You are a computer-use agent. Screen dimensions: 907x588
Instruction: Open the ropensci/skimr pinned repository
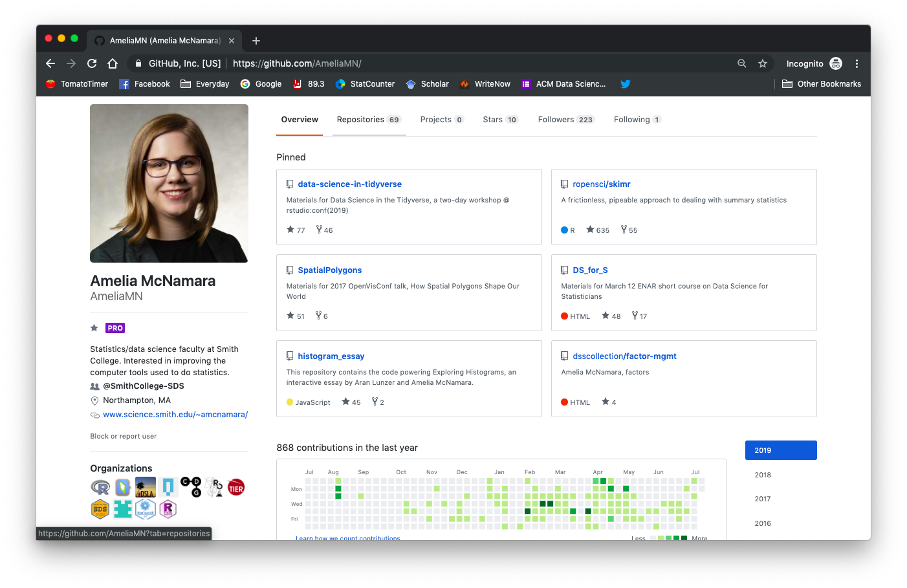click(x=601, y=184)
